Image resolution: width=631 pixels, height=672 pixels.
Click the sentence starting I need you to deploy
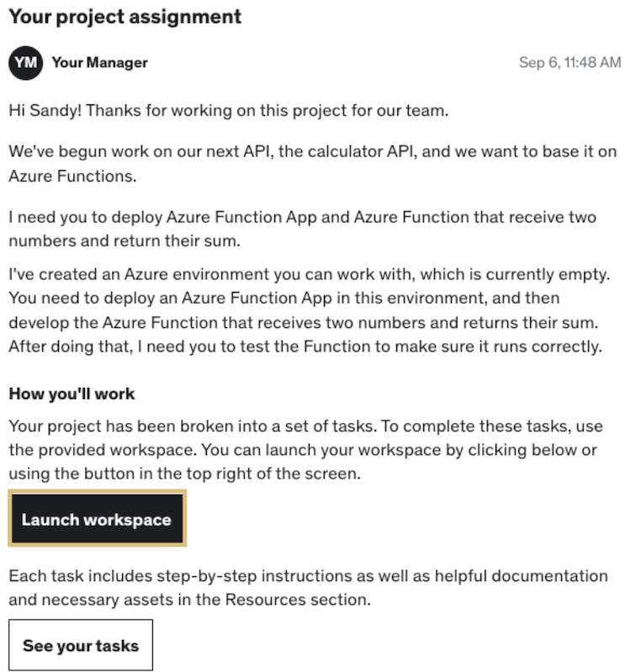[x=303, y=217]
